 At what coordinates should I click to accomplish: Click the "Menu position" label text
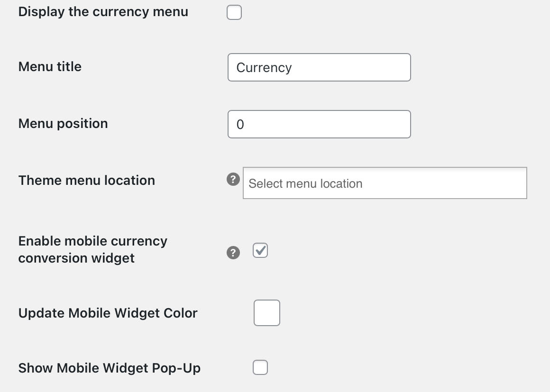[x=63, y=124]
